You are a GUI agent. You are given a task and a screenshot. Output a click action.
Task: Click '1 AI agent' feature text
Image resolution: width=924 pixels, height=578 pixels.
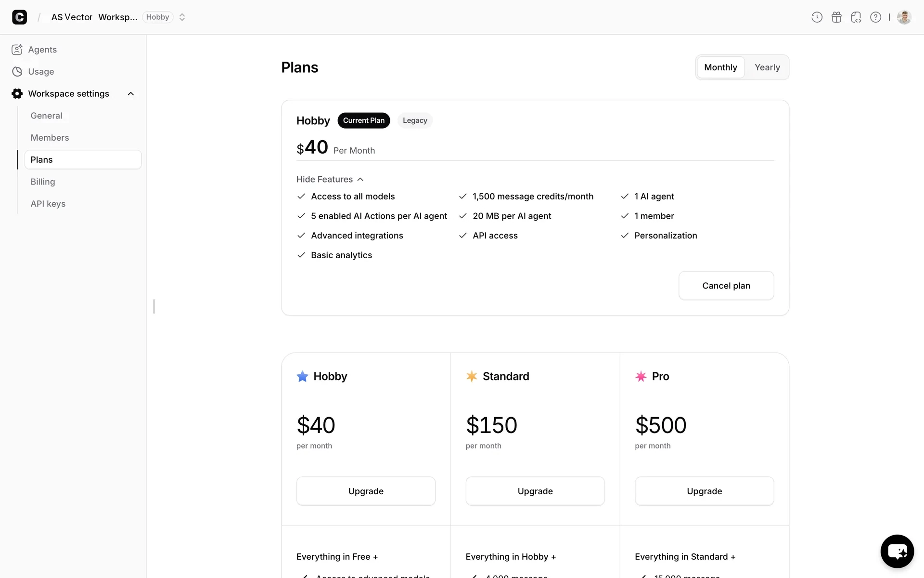click(x=654, y=197)
